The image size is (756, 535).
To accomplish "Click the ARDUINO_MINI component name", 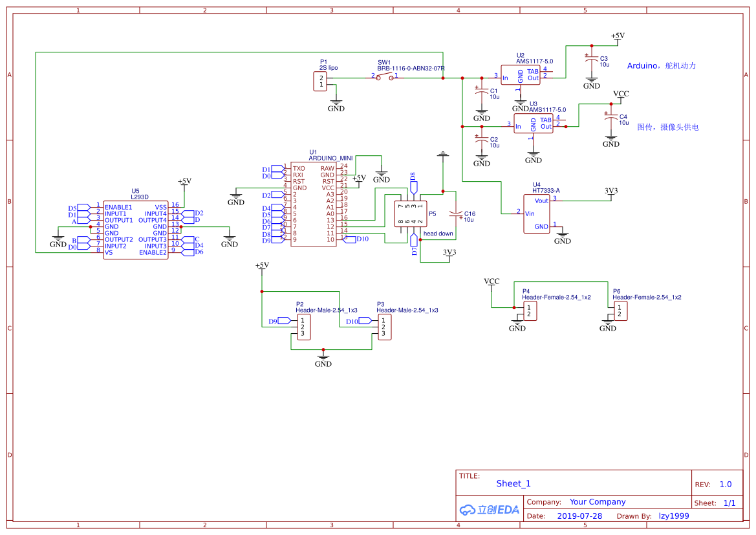I will (x=330, y=158).
